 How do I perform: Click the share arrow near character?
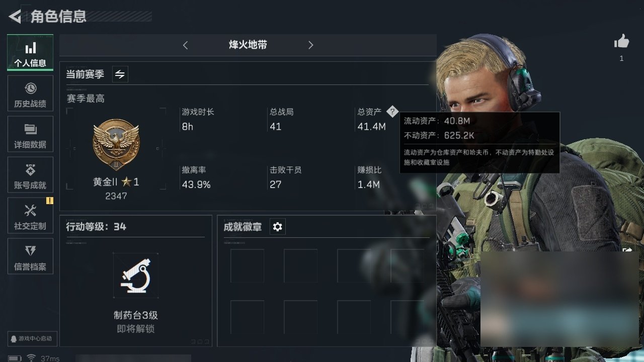coord(627,250)
